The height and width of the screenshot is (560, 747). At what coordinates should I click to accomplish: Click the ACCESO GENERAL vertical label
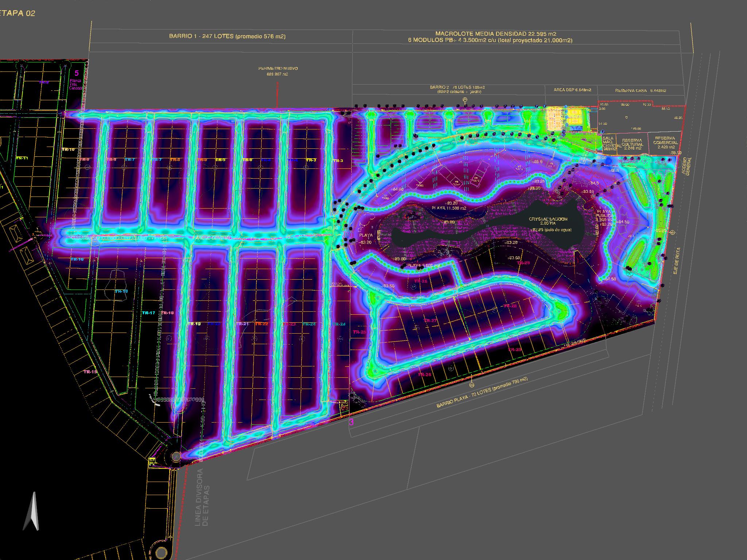click(686, 167)
